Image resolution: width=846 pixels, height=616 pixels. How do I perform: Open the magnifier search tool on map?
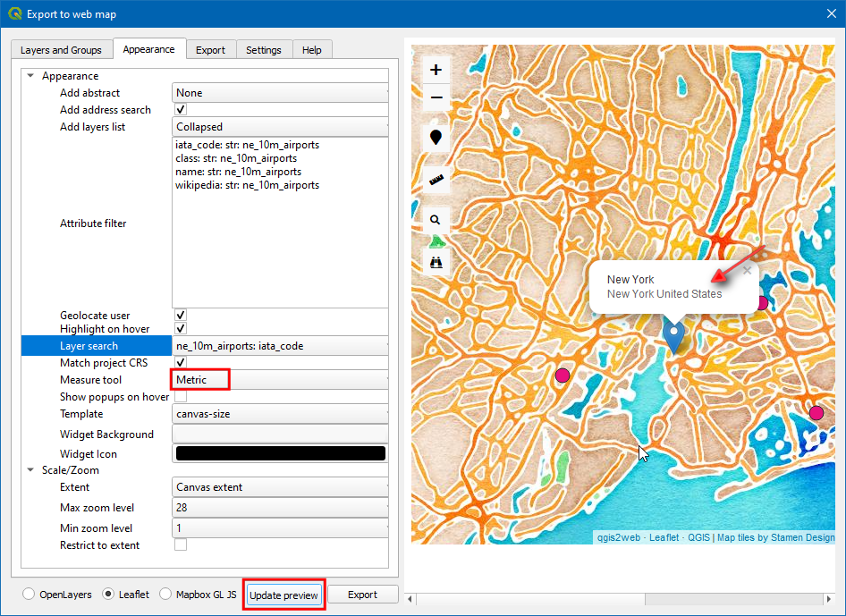436,219
